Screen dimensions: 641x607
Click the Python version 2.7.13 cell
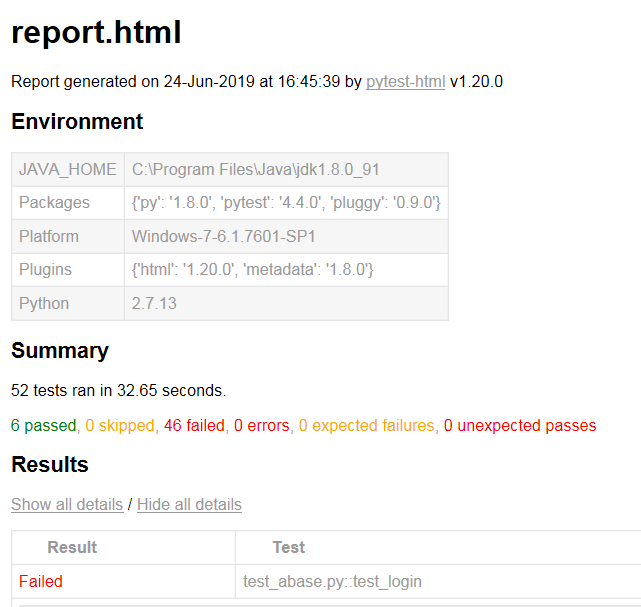[154, 303]
